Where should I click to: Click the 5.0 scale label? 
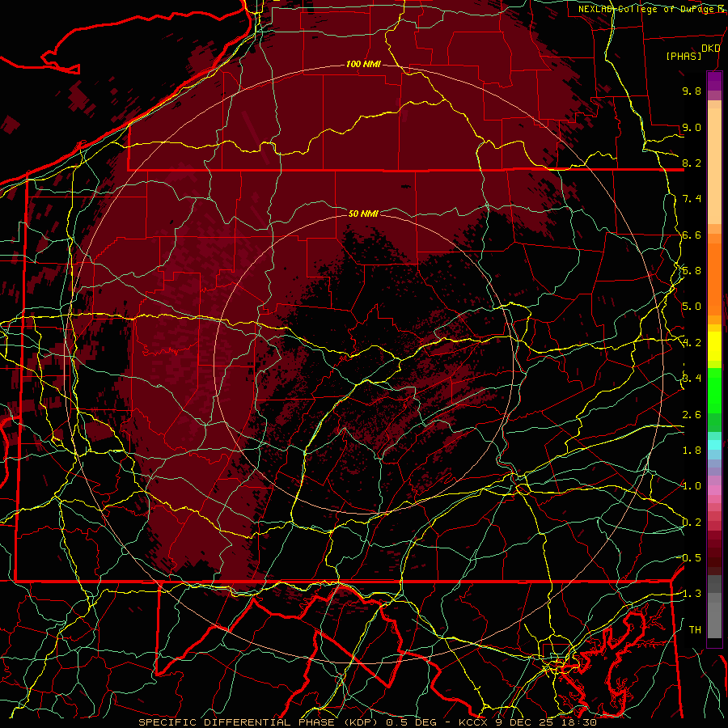692,307
